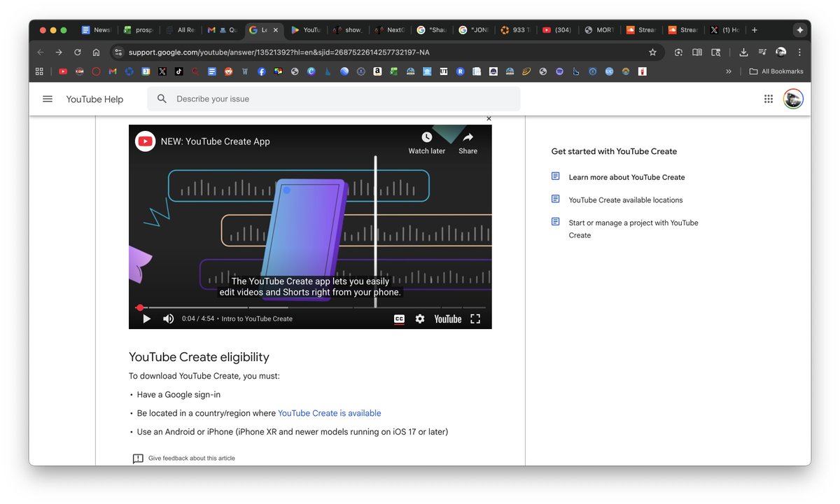Show hidden bookmarks with the chevron
840x504 pixels.
coord(729,71)
